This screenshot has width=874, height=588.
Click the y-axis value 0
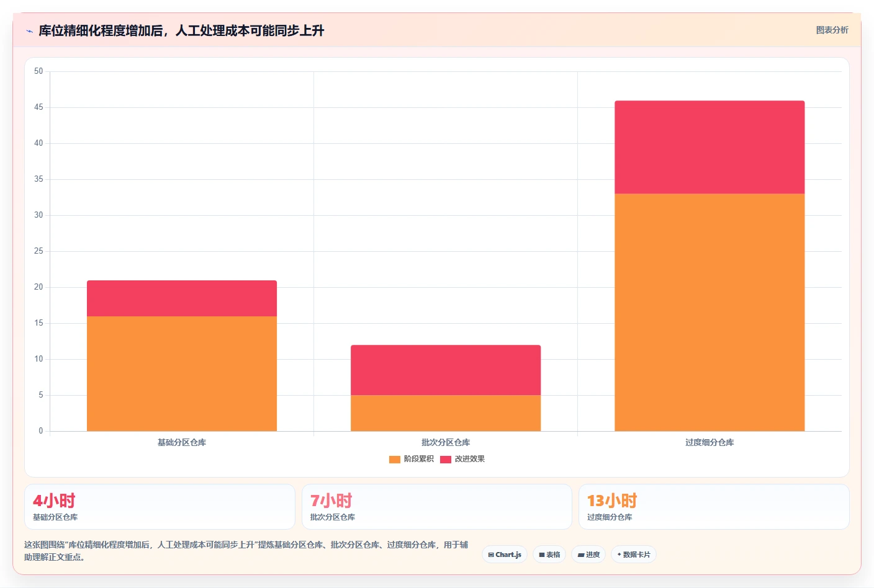pyautogui.click(x=41, y=431)
